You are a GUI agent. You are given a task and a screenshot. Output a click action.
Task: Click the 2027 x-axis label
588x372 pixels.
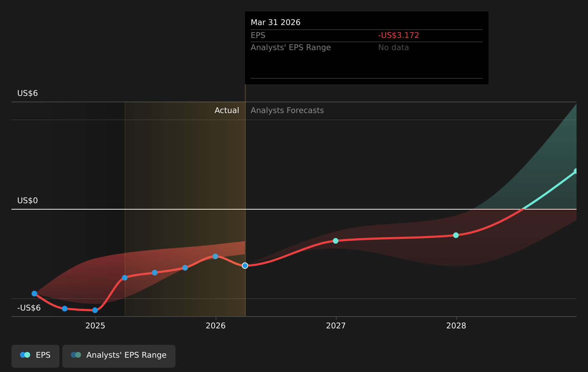tap(336, 325)
